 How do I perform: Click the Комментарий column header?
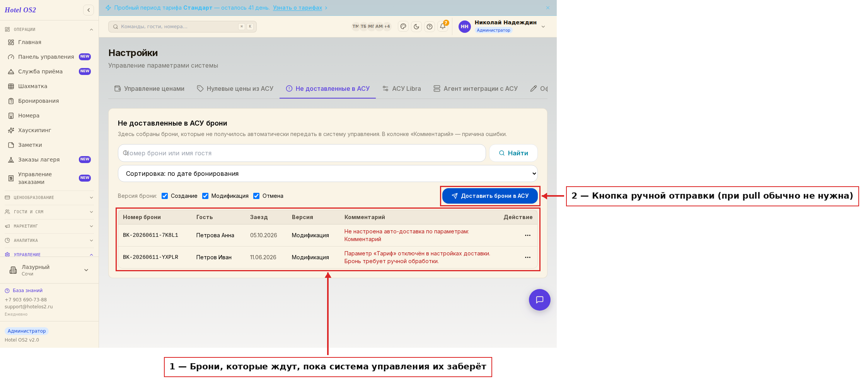365,217
